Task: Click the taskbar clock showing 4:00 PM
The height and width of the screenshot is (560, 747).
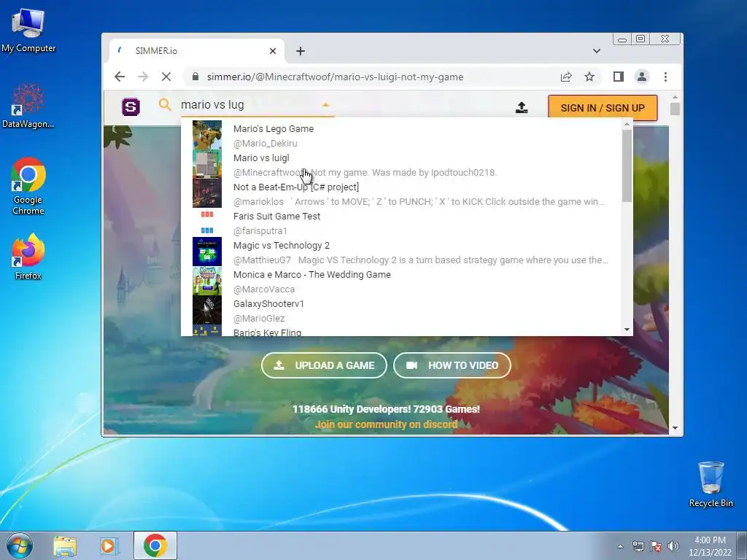Action: point(710,546)
